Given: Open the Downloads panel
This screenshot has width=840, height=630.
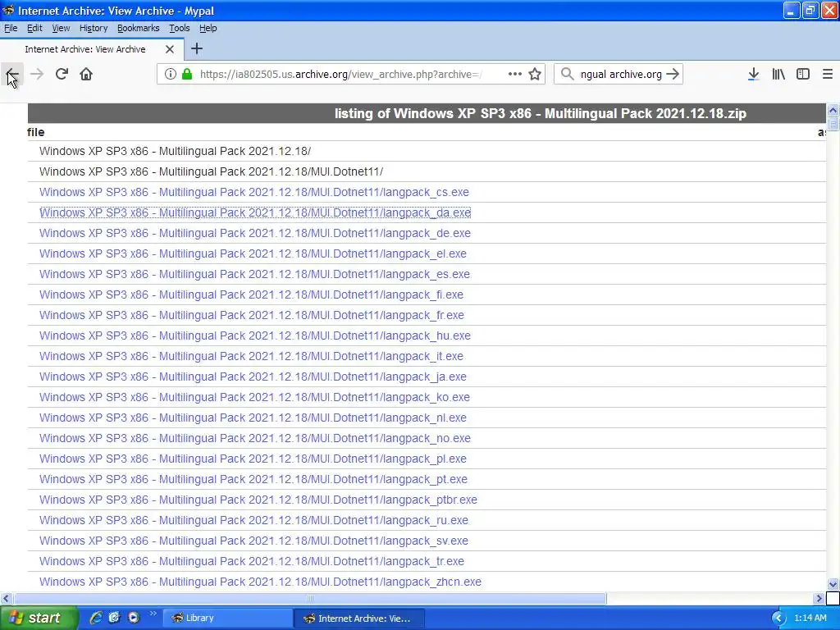Looking at the screenshot, I should 753,74.
